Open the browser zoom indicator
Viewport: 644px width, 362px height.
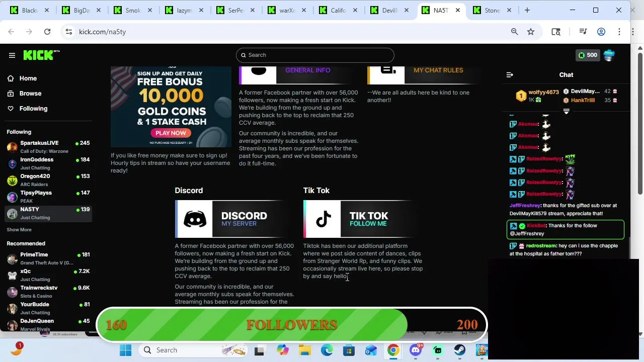[514, 32]
